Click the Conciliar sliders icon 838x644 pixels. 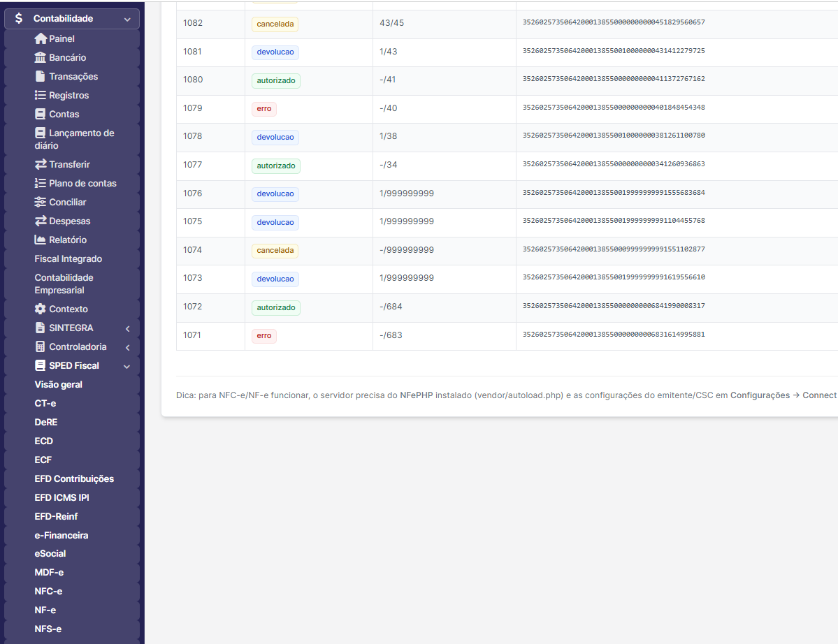41,203
